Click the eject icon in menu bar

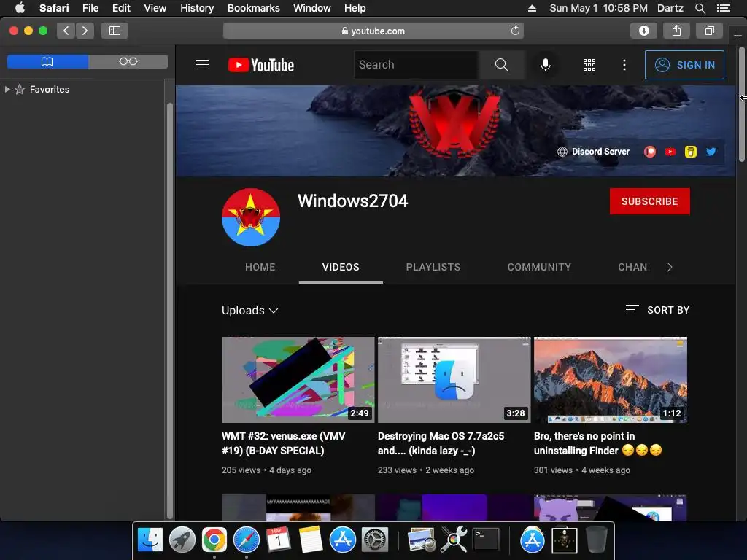[x=532, y=8]
